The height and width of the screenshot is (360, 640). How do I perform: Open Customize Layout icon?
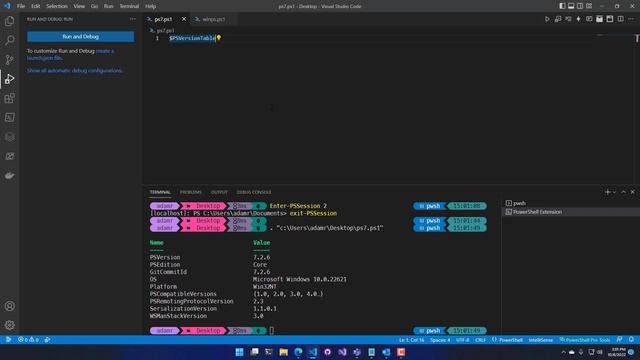(589, 6)
